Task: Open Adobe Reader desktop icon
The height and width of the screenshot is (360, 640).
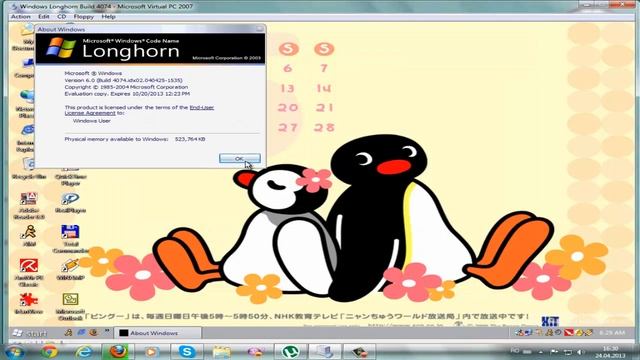Action: [x=29, y=206]
